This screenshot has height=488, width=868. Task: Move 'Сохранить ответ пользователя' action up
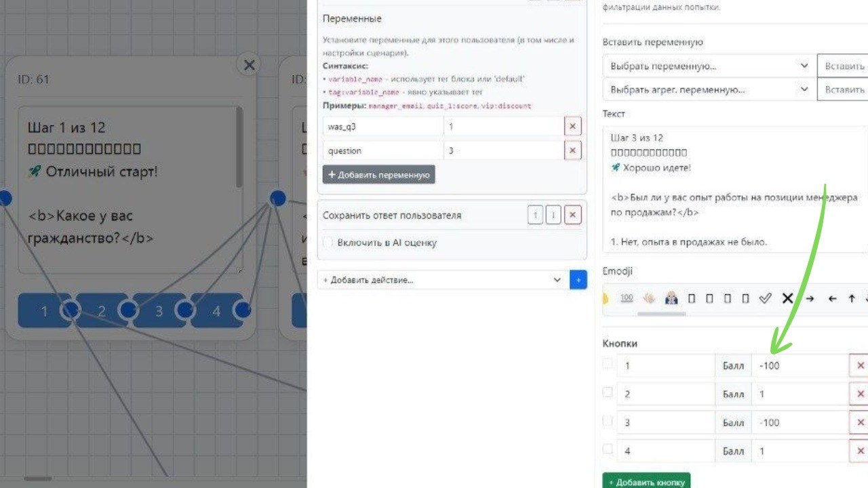coord(535,216)
